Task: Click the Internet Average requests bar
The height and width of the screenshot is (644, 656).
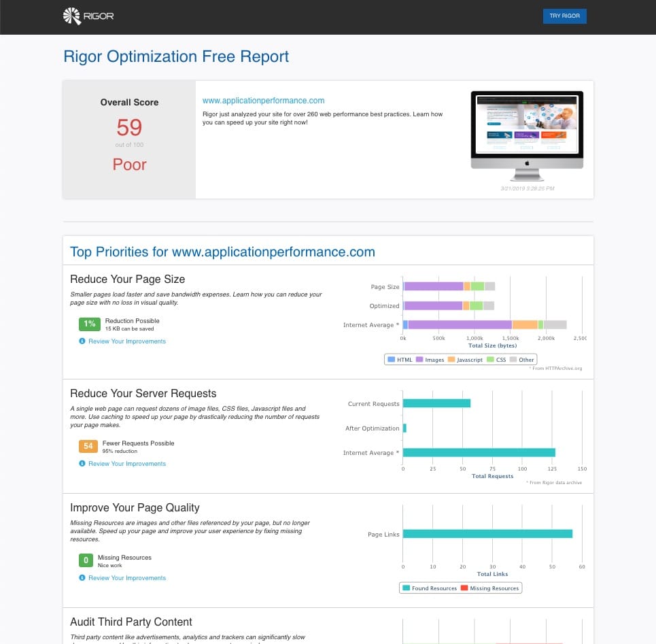Action: [479, 452]
